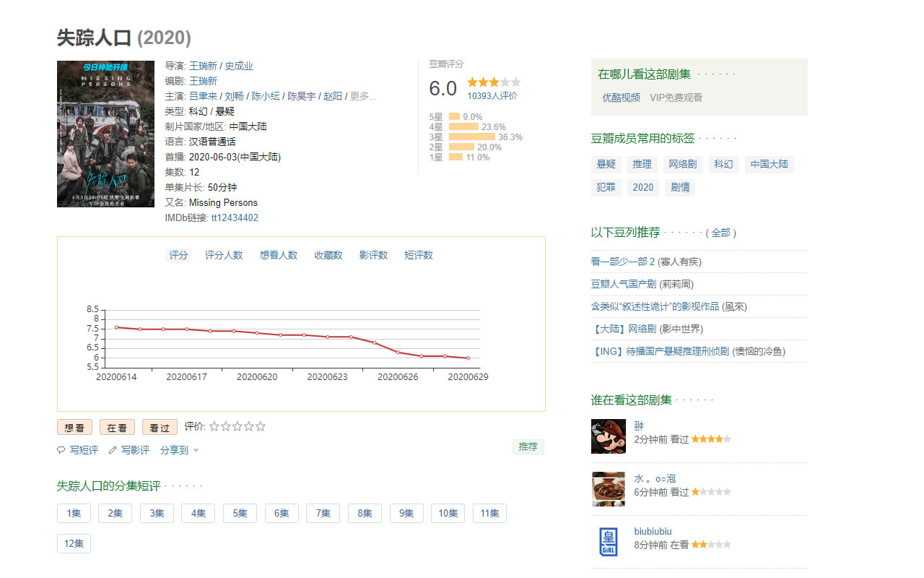The width and height of the screenshot is (924, 578).
Task: Switch chart to 评分人数 tab
Action: tap(224, 255)
